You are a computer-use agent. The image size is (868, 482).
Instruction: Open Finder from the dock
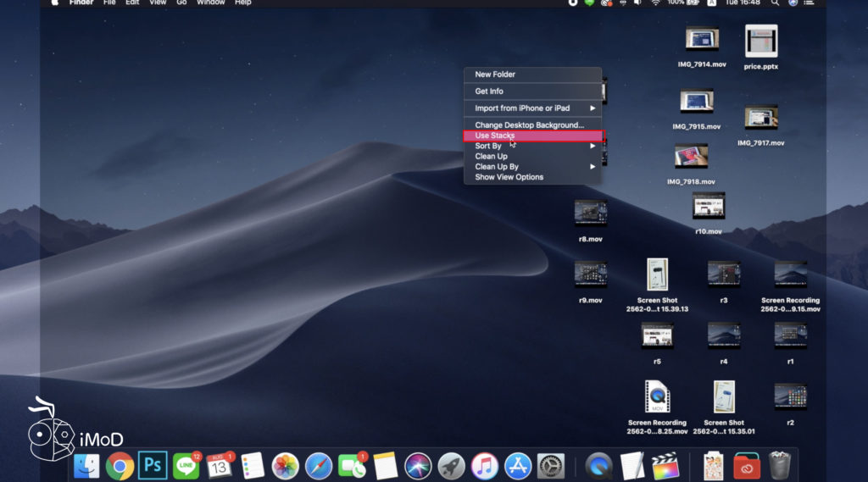point(87,467)
